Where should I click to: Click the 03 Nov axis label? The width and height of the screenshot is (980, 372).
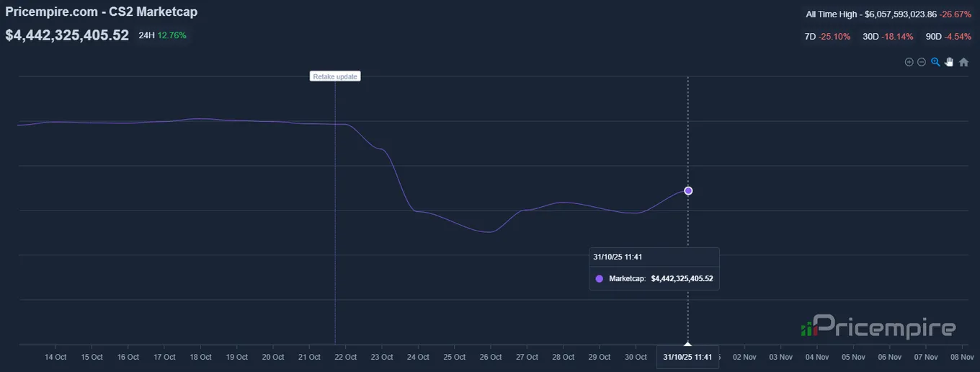click(x=781, y=357)
